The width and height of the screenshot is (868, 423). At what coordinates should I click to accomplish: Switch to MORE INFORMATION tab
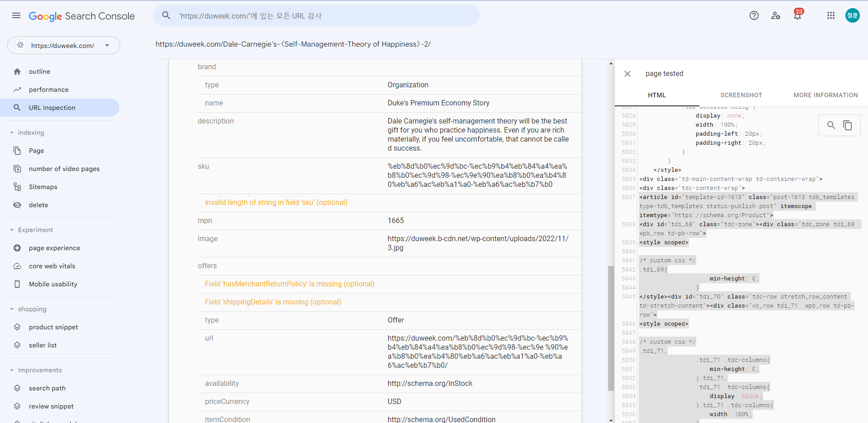point(826,95)
